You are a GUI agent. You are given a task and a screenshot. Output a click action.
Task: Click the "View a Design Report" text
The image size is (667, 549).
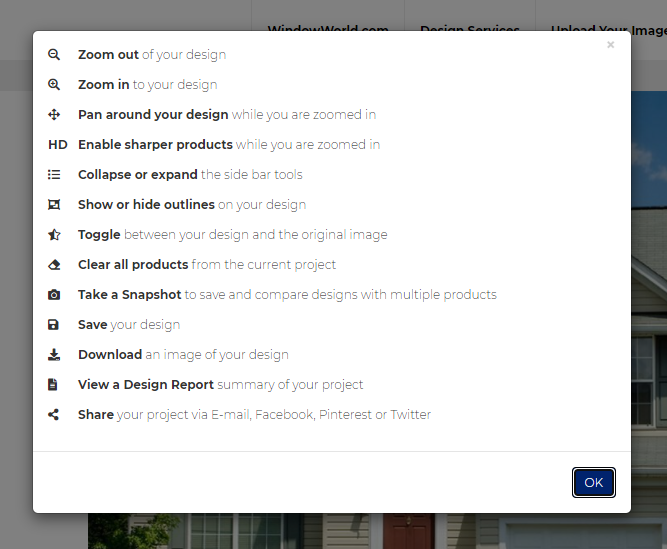146,385
